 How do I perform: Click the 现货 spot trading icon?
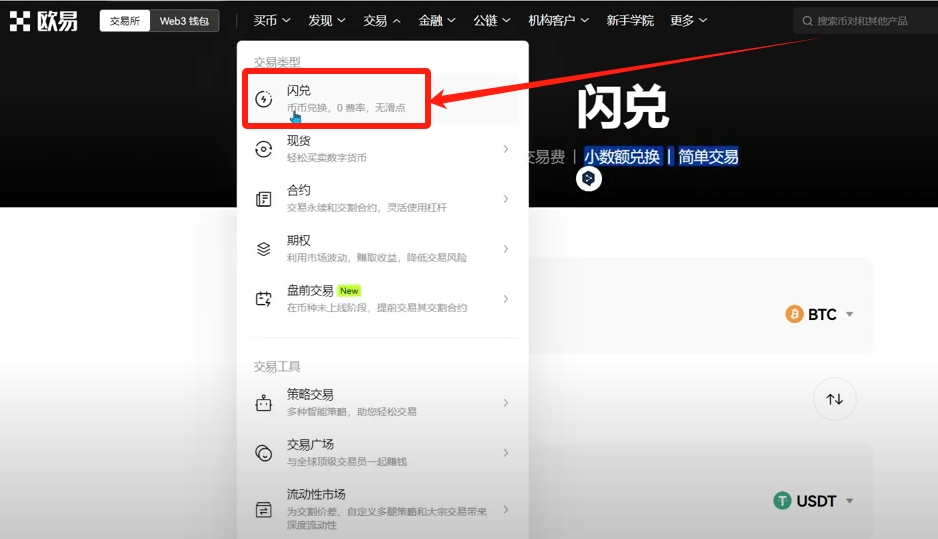click(264, 149)
